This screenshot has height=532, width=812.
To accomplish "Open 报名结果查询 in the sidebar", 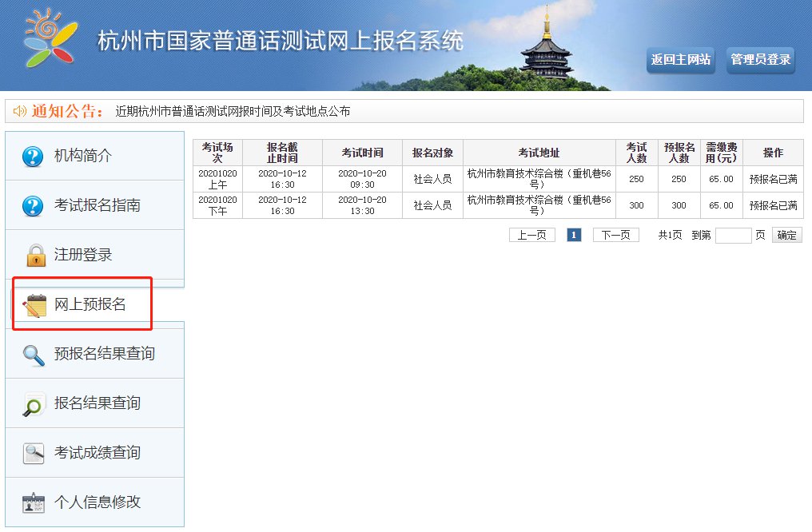I will [95, 403].
